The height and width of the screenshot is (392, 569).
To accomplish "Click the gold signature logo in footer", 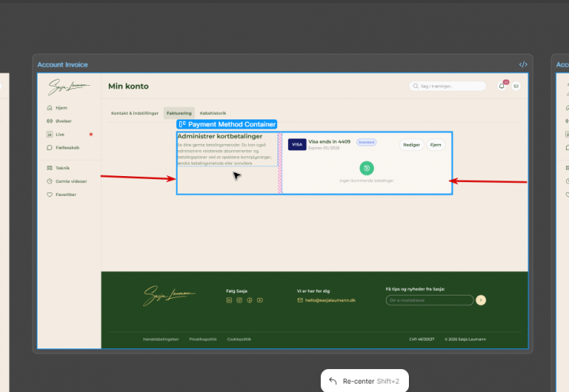I will 169,296.
